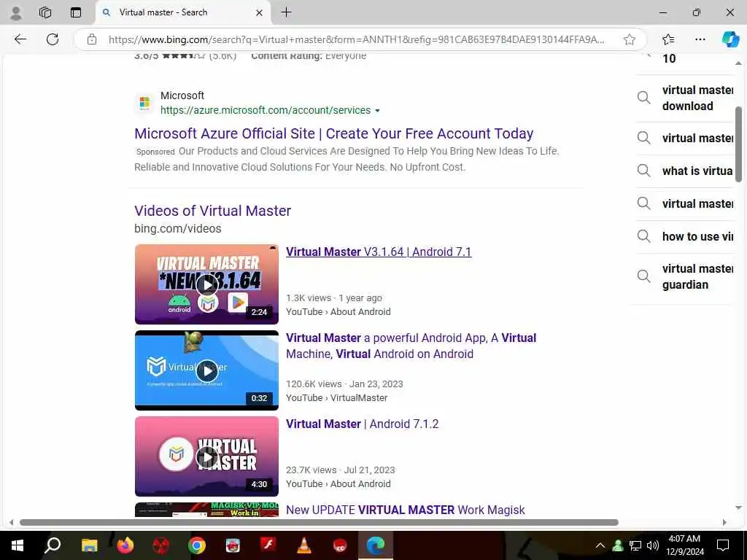Open the tab actions menu icon
Viewport: 747px width, 560px height.
click(76, 12)
